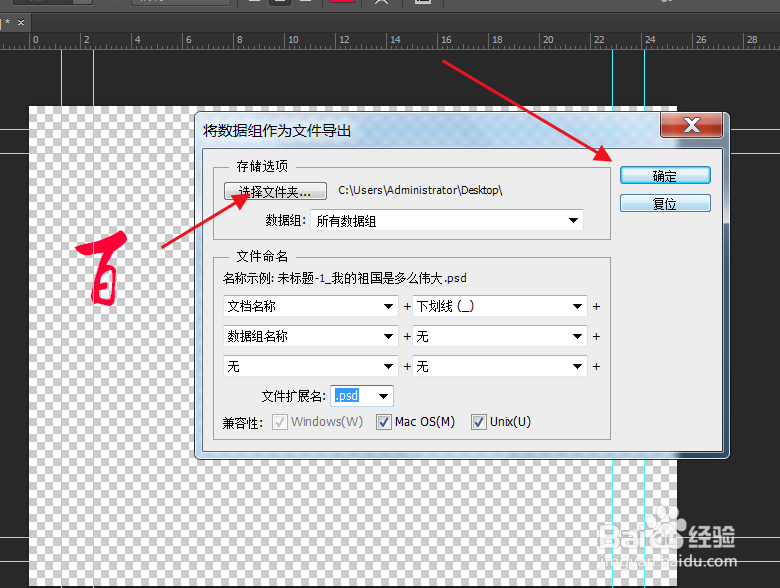Open the 下划线 (_) naming dropdown

(x=500, y=306)
